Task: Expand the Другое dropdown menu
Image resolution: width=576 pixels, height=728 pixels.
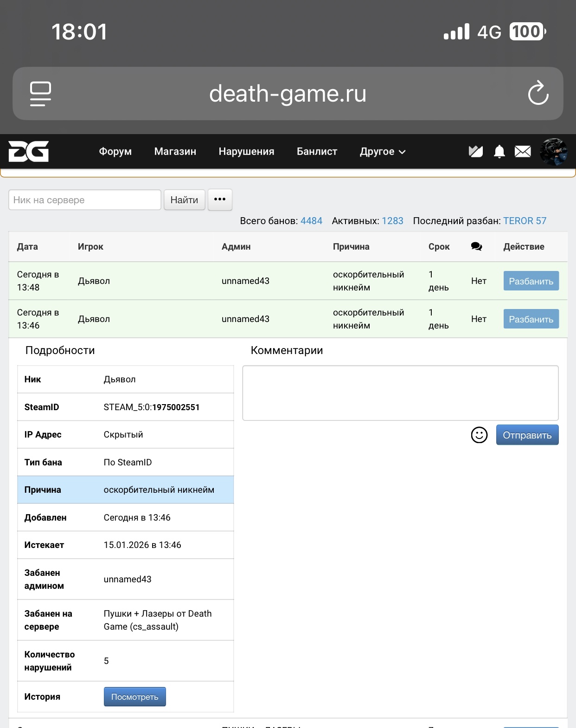Action: click(382, 152)
